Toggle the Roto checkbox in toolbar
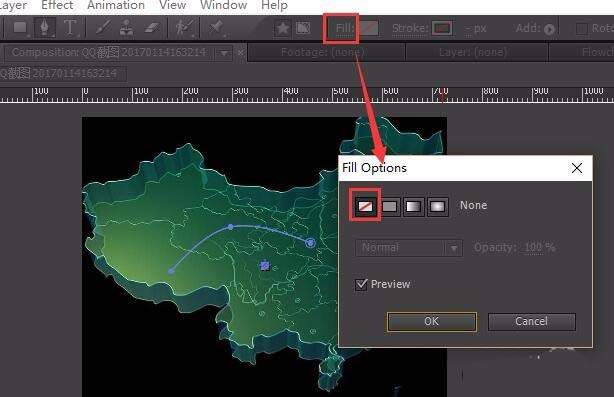 (x=581, y=29)
